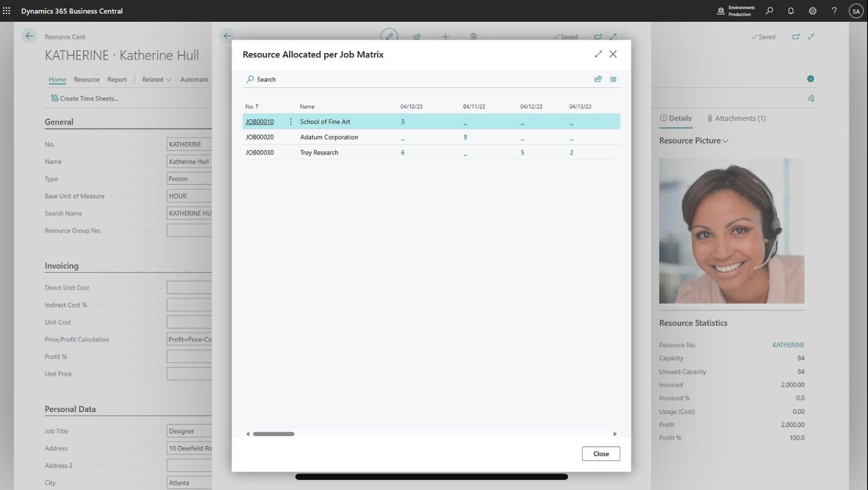This screenshot has height=490, width=868.
Task: Select JOB00030 row number
Action: click(260, 152)
